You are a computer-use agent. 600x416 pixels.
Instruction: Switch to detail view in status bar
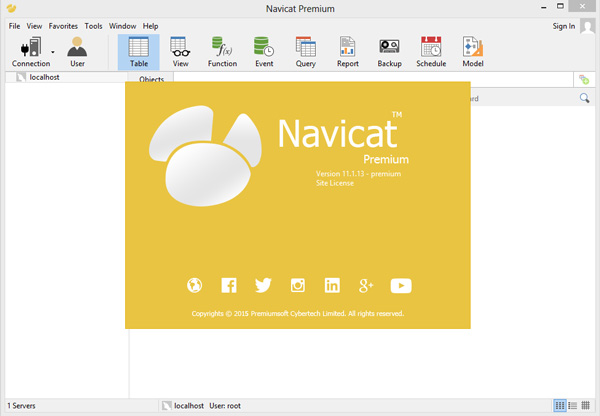point(585,405)
